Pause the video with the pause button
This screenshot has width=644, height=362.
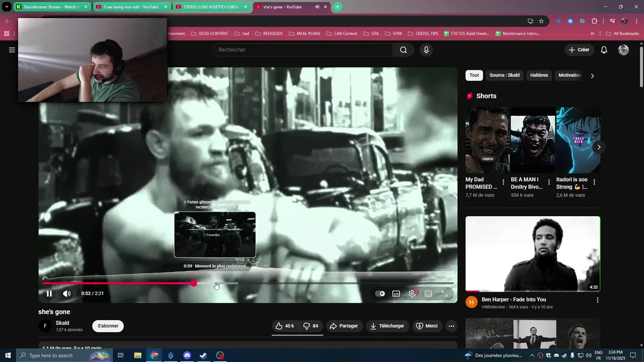pyautogui.click(x=49, y=294)
